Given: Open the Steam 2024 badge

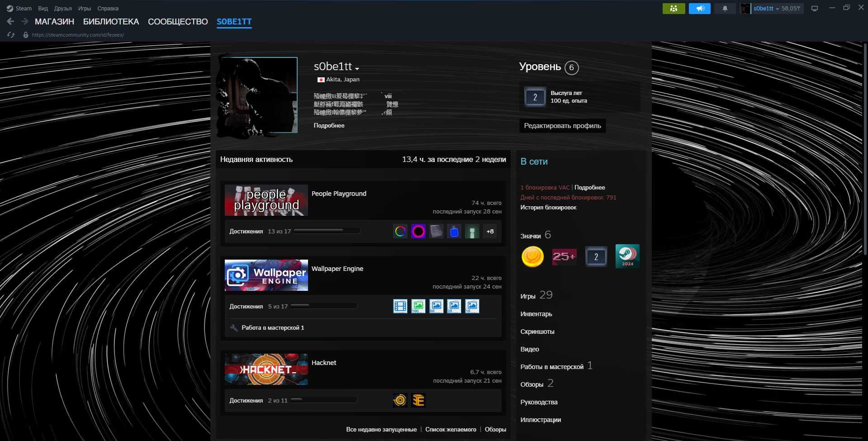Looking at the screenshot, I should pos(627,256).
